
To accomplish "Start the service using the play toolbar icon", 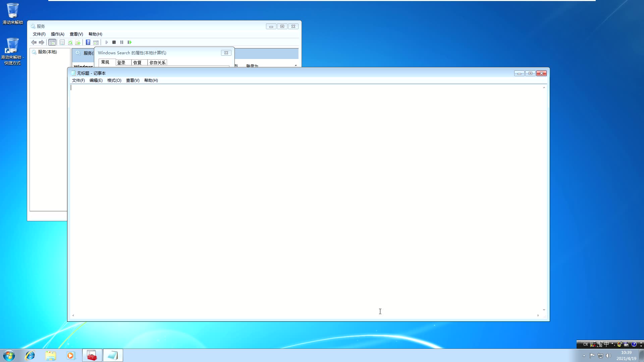I will pos(107,42).
